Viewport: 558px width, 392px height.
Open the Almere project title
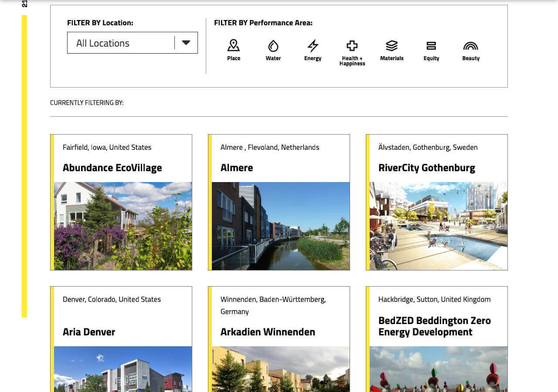[x=237, y=168]
